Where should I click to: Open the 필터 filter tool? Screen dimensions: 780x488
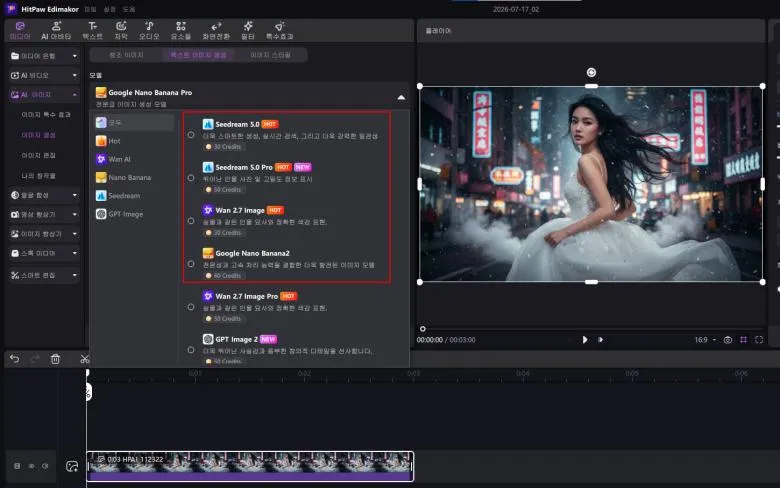pyautogui.click(x=248, y=30)
